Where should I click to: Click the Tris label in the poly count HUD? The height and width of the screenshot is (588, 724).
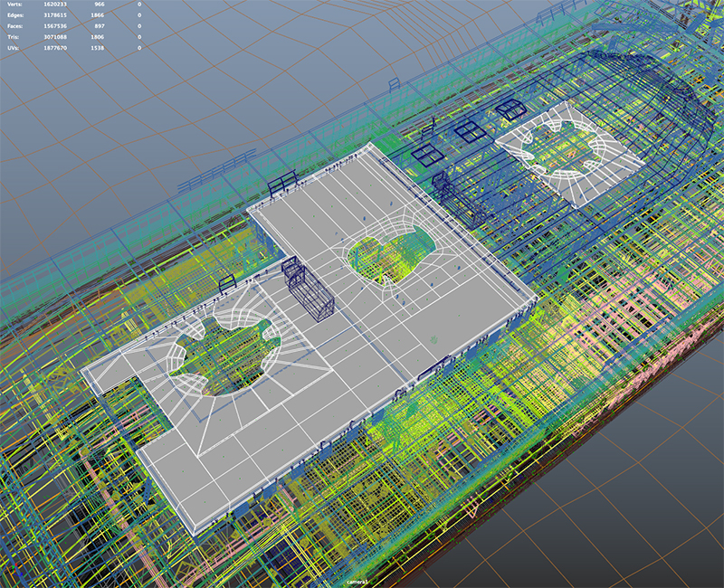pyautogui.click(x=12, y=36)
